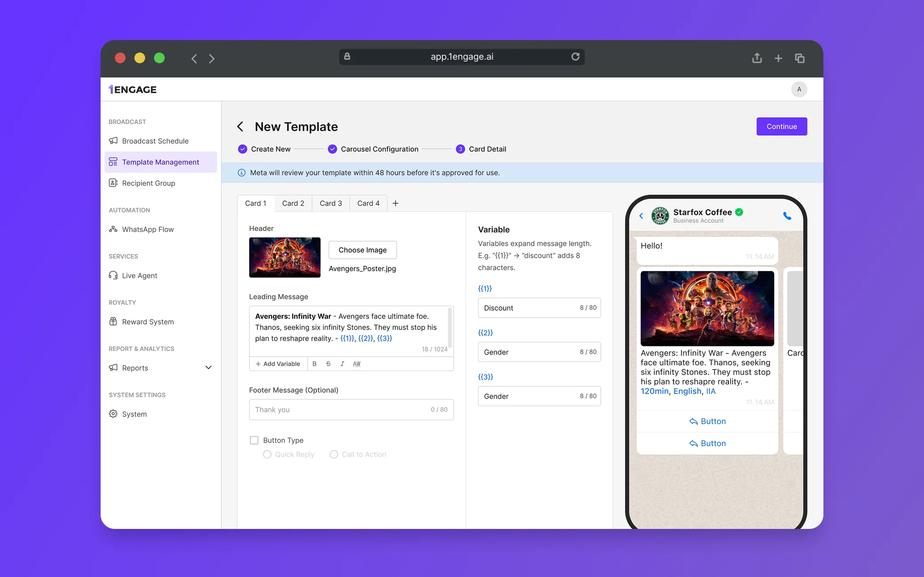The height and width of the screenshot is (577, 924).
Task: Switch to Card 1 tab
Action: coord(255,203)
